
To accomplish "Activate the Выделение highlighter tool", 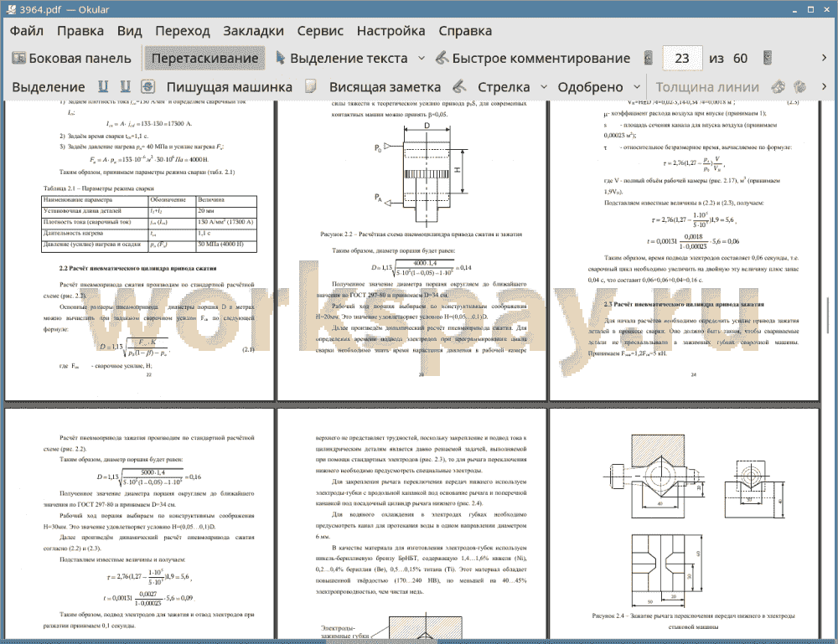I will click(48, 87).
